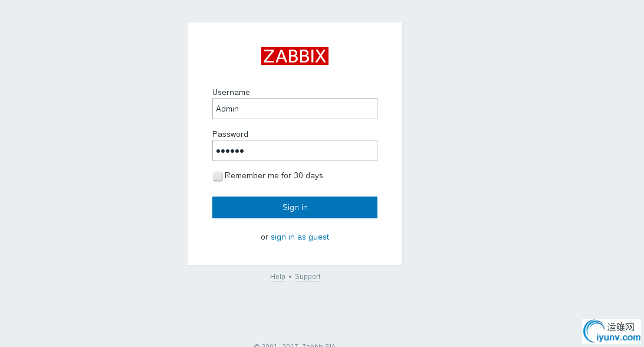Viewport: 644px width, 347px height.
Task: Focus the Username input field
Action: (x=294, y=109)
